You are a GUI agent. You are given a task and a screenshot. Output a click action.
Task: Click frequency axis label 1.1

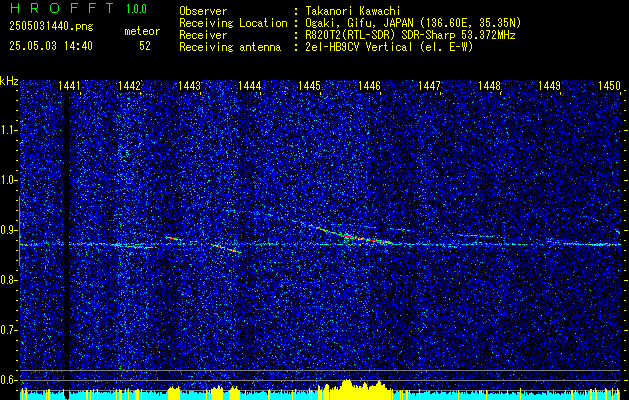point(8,130)
